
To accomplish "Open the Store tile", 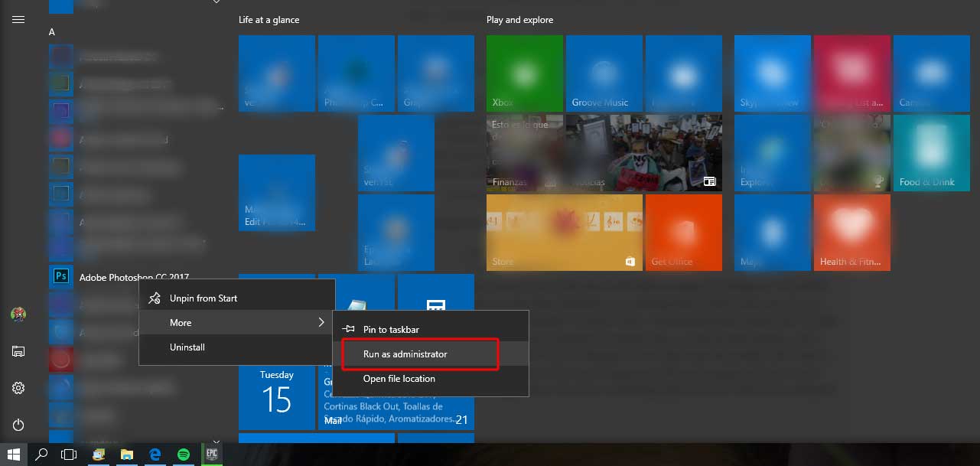I will click(x=565, y=233).
